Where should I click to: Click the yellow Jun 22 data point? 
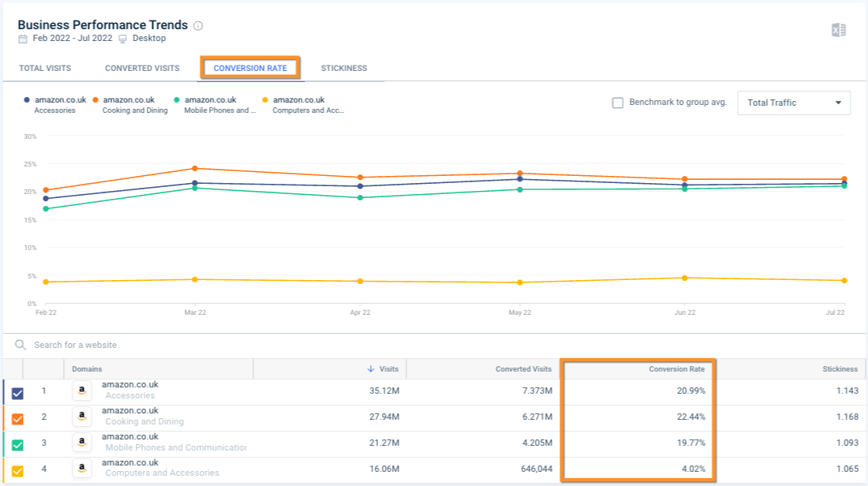pyautogui.click(x=685, y=278)
